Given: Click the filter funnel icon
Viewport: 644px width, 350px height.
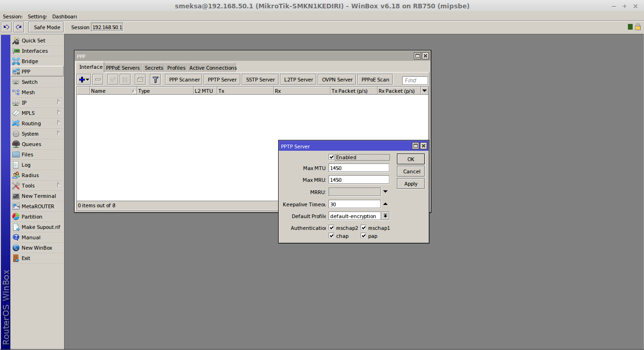Looking at the screenshot, I should (x=155, y=80).
